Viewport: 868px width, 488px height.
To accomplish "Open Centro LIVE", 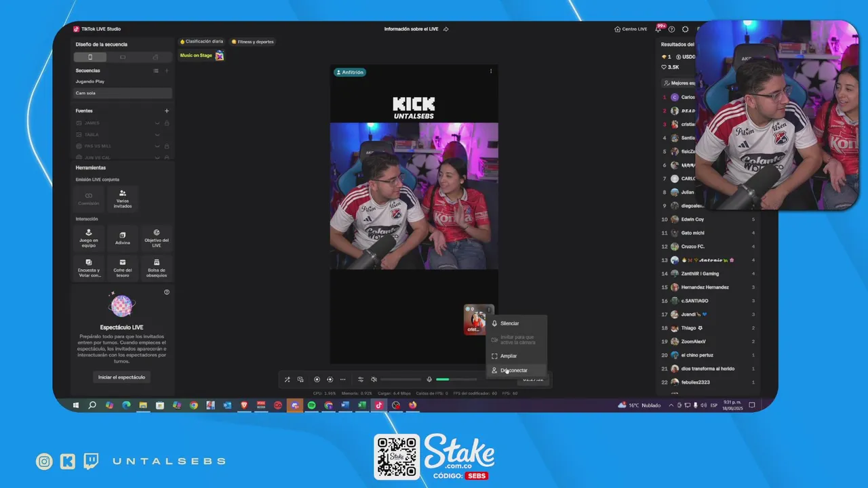I will tap(631, 29).
